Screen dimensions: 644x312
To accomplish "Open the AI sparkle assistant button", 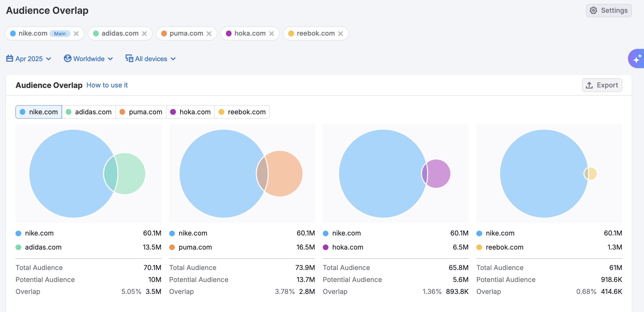I will 637,58.
